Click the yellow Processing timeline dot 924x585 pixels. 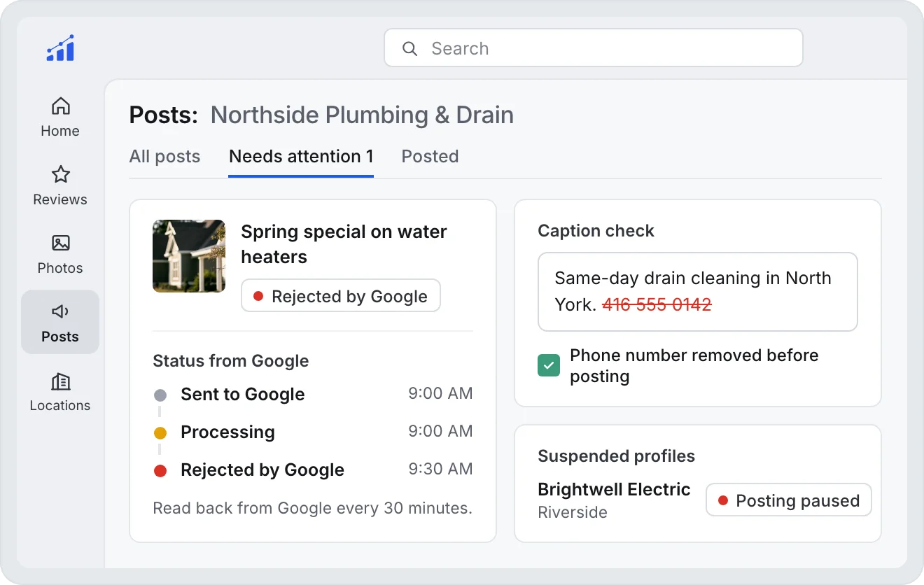click(x=160, y=433)
